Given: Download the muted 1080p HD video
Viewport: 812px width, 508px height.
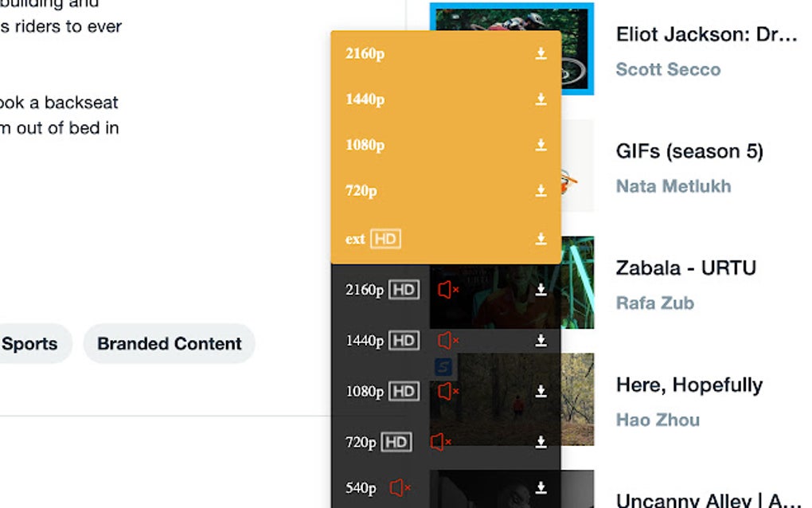Looking at the screenshot, I should (x=541, y=392).
